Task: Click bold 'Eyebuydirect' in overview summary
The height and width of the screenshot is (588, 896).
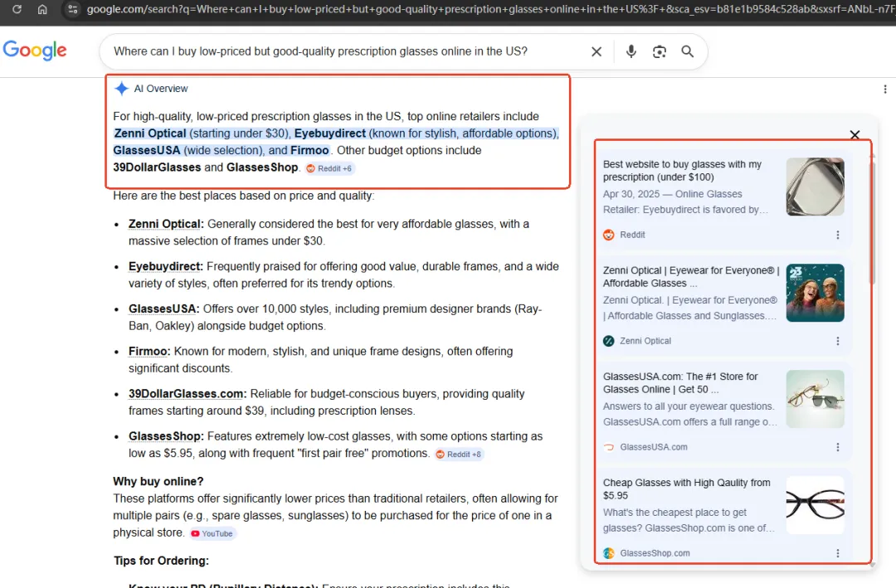Action: (329, 134)
